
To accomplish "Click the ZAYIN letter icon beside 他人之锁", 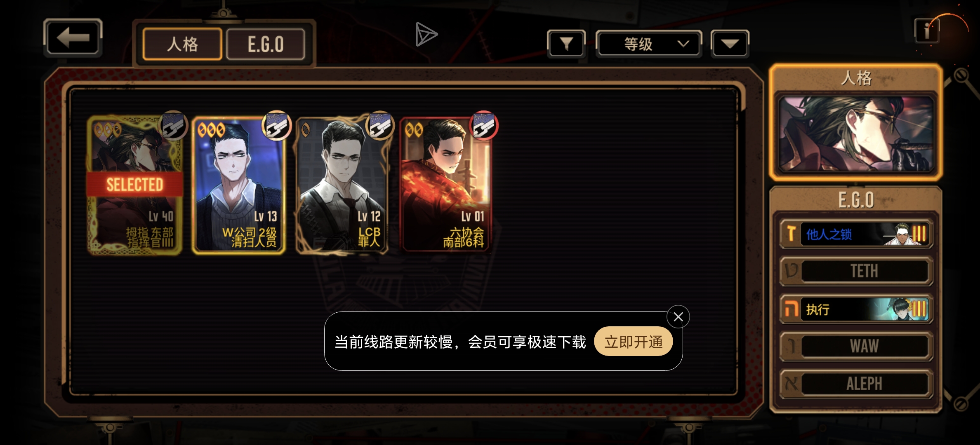I will 791,234.
